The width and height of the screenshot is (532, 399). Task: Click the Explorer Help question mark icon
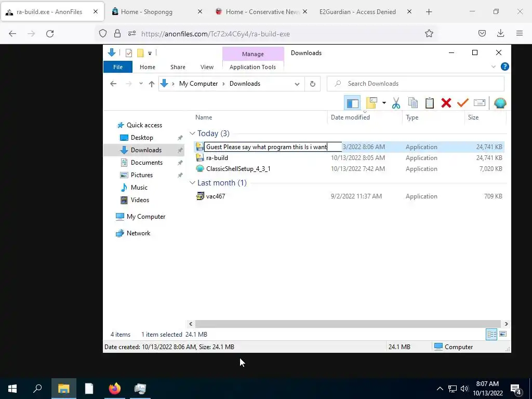coord(504,66)
